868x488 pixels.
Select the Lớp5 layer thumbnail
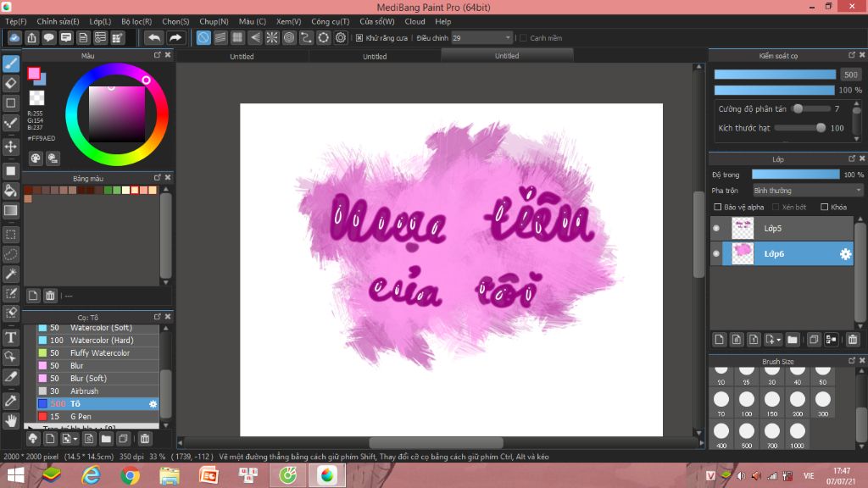743,228
